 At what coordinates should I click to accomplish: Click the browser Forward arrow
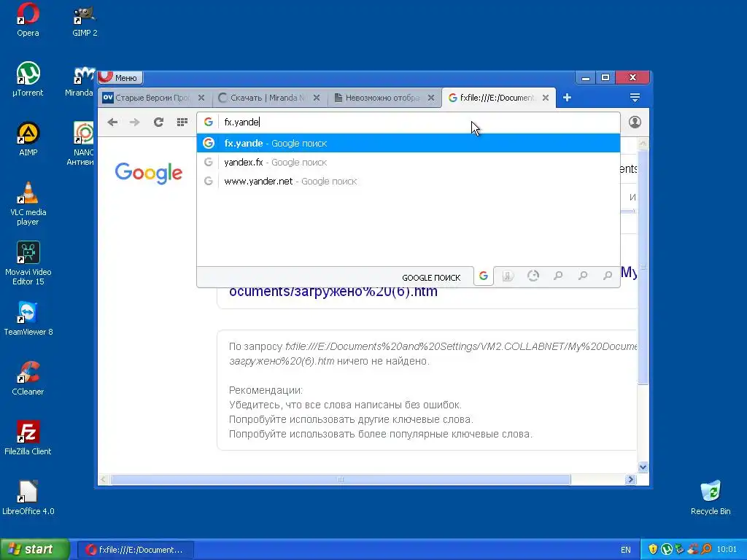click(x=135, y=122)
